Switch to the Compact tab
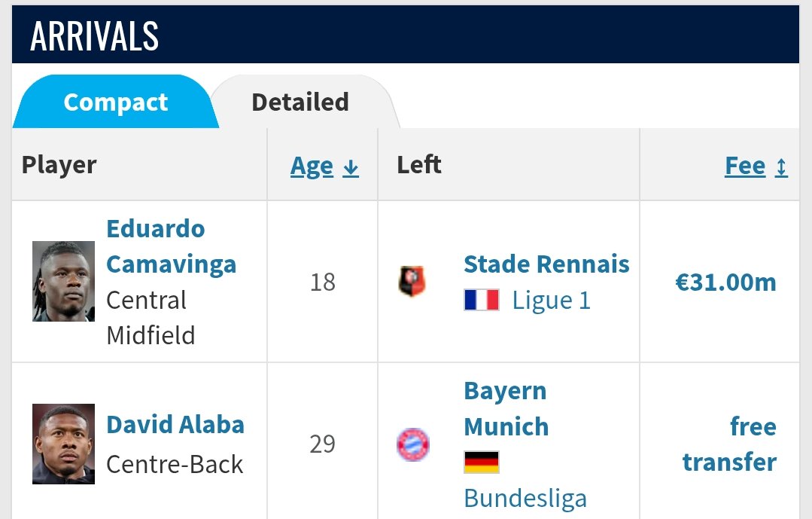The image size is (812, 519). (x=115, y=102)
